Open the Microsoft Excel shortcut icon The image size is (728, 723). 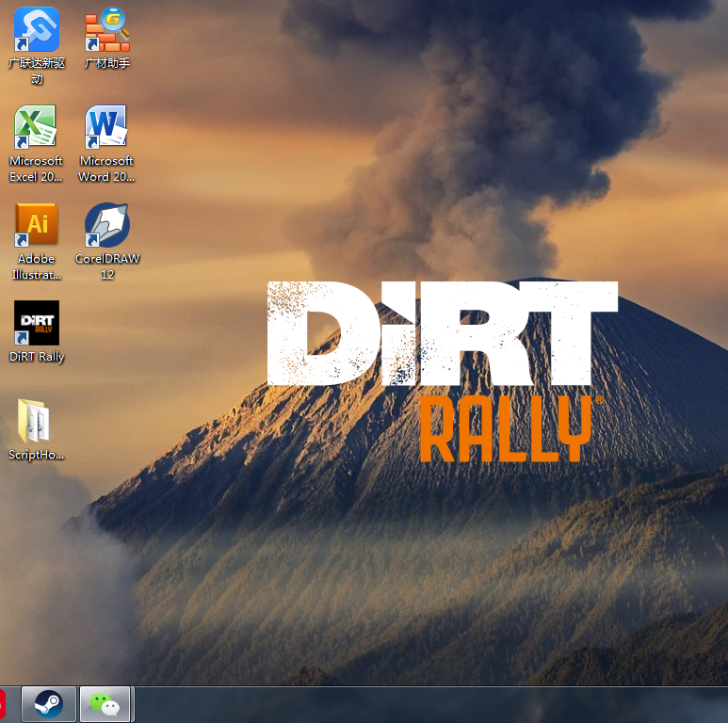[x=35, y=127]
